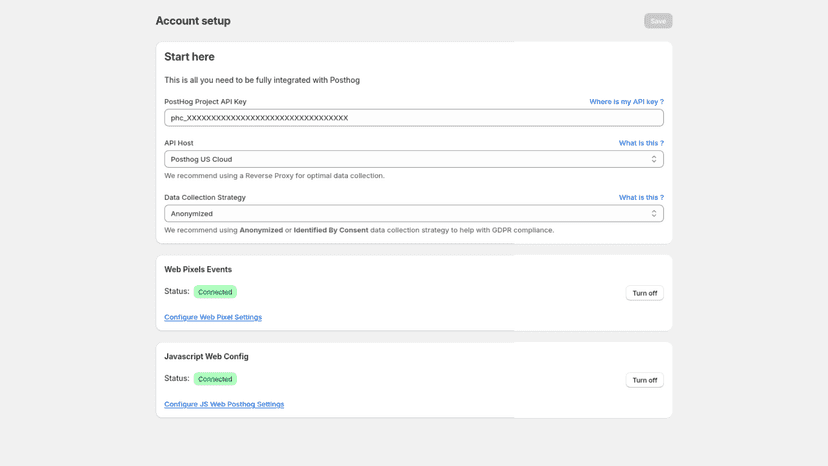Open Configure Web Pixel Settings link

point(213,317)
